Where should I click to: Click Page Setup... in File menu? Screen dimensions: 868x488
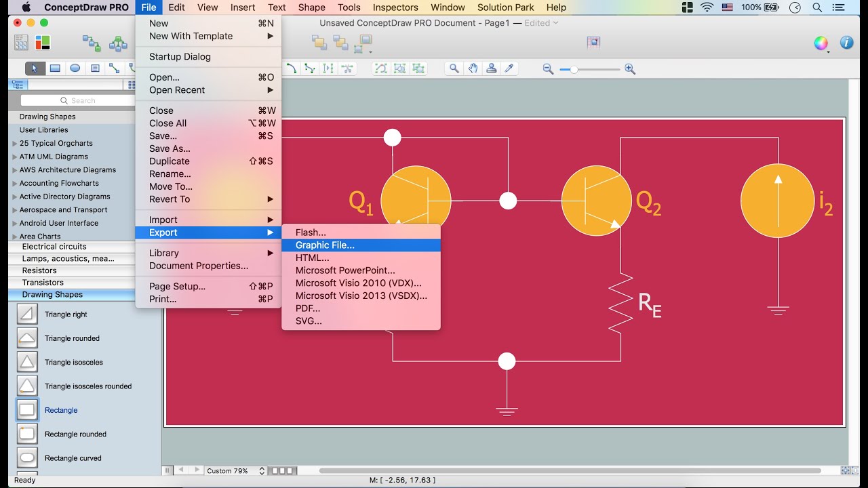pyautogui.click(x=208, y=286)
